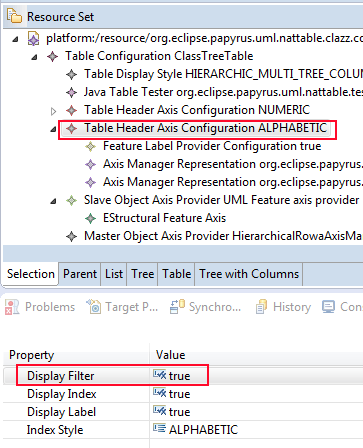Screen dimensions: 363x448
Task: Open the Synchronize view tab
Action: 205,307
